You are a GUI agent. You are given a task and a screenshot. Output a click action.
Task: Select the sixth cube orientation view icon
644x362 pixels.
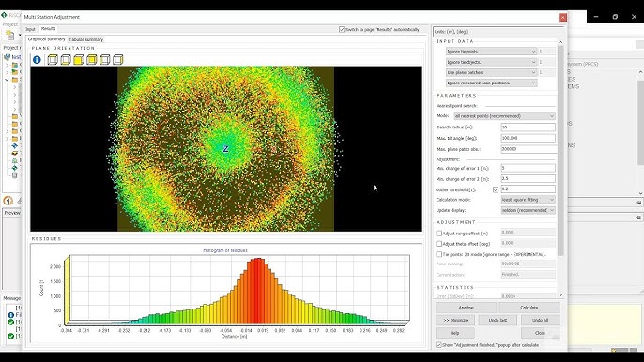pyautogui.click(x=118, y=60)
